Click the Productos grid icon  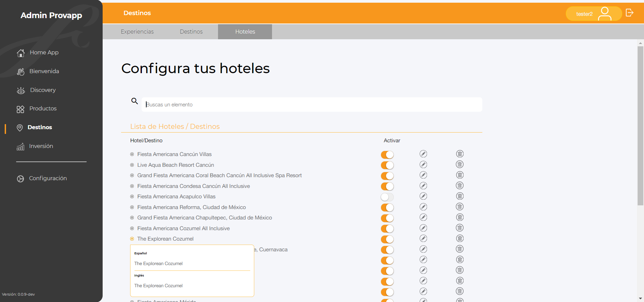coord(20,109)
